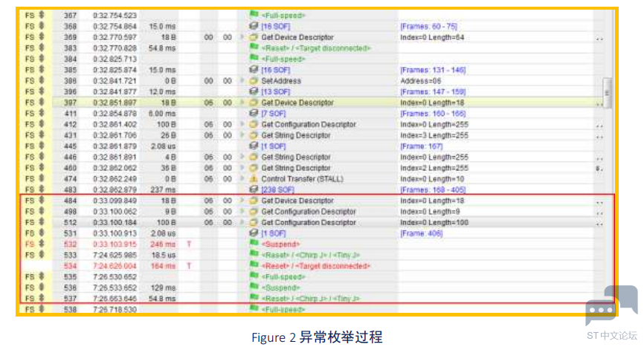Click the icon beside [13 SOF]
The image size is (644, 347).
click(x=254, y=91)
